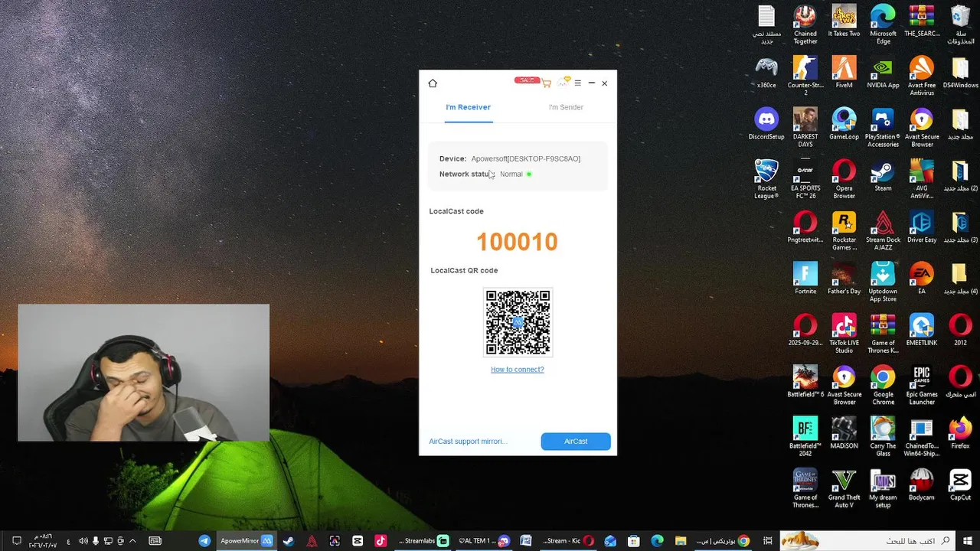Select the Carry The Glass icon

883,435
